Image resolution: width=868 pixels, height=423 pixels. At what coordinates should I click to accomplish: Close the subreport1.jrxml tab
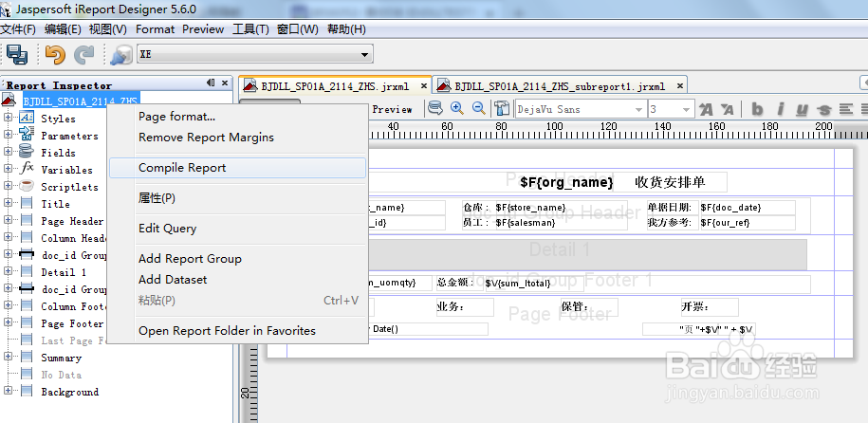(x=679, y=85)
